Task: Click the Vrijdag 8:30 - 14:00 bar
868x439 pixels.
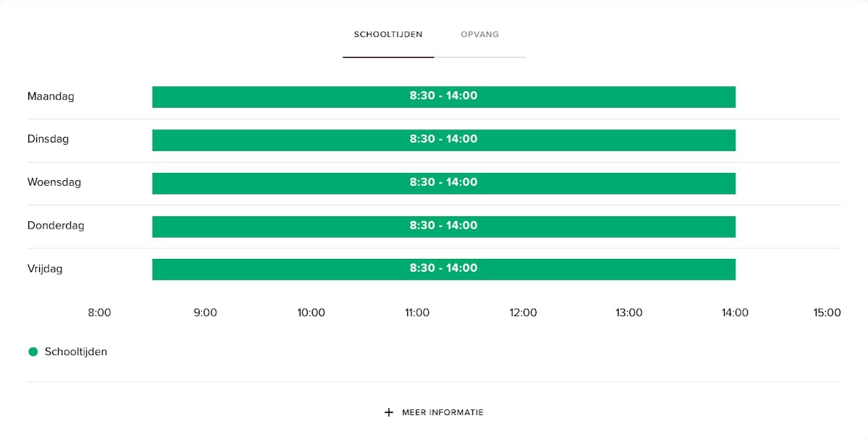Action: point(443,269)
